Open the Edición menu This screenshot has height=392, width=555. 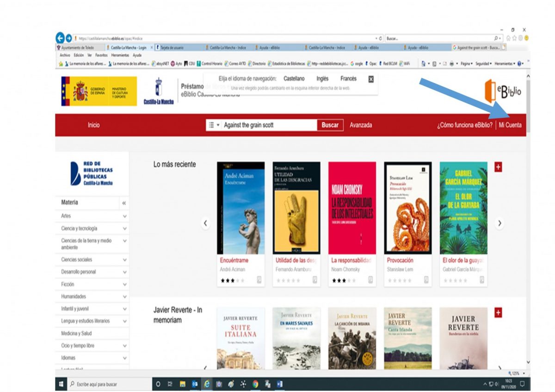pyautogui.click(x=79, y=55)
